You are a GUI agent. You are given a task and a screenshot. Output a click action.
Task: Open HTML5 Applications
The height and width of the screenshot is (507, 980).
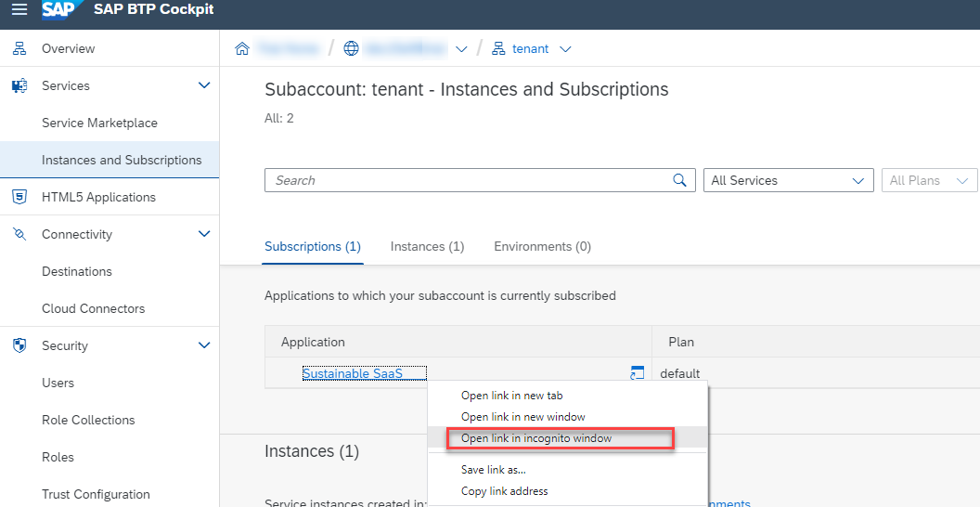click(98, 198)
